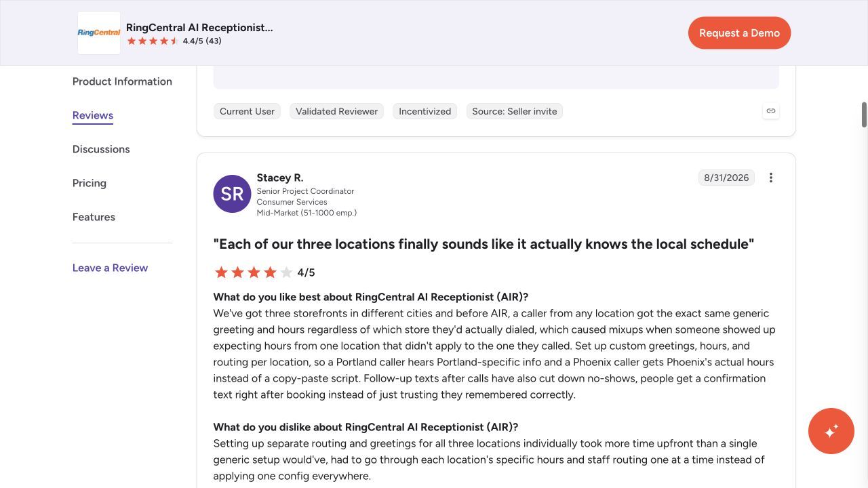Click the header star rating icons
This screenshot has height=488, width=868.
click(153, 41)
